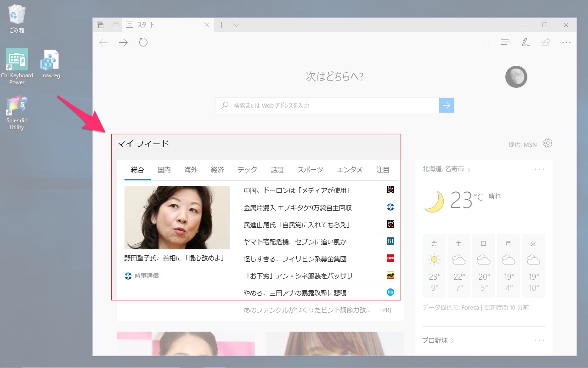Open Chi Keyboard Power desktop shortcut
This screenshot has width=588, height=368.
click(17, 67)
